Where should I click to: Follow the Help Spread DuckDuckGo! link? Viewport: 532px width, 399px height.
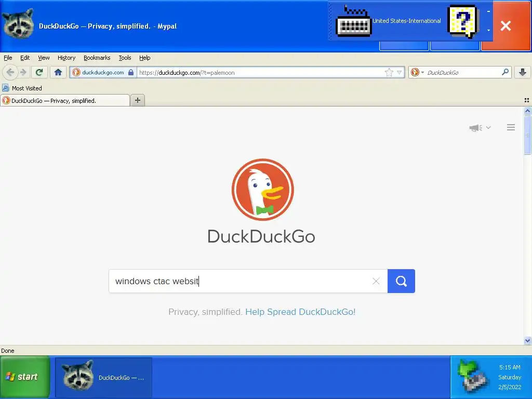(x=300, y=312)
